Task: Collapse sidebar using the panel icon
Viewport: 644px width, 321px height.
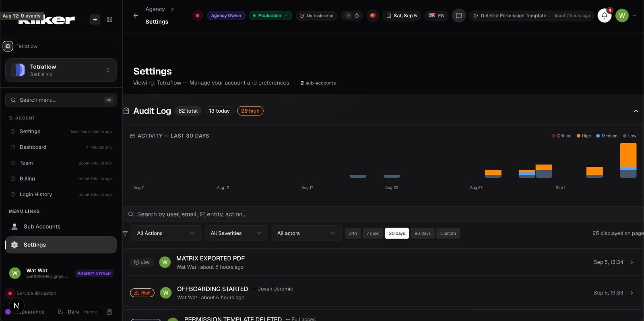Action: point(109,19)
